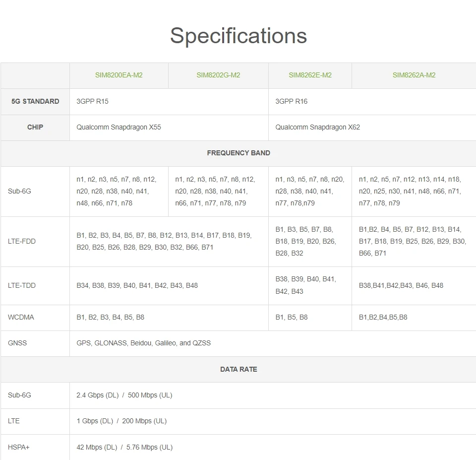The width and height of the screenshot is (476, 460).
Task: Click the GPS, GLONASS, Beidou GNSS cell
Action: coord(143,343)
